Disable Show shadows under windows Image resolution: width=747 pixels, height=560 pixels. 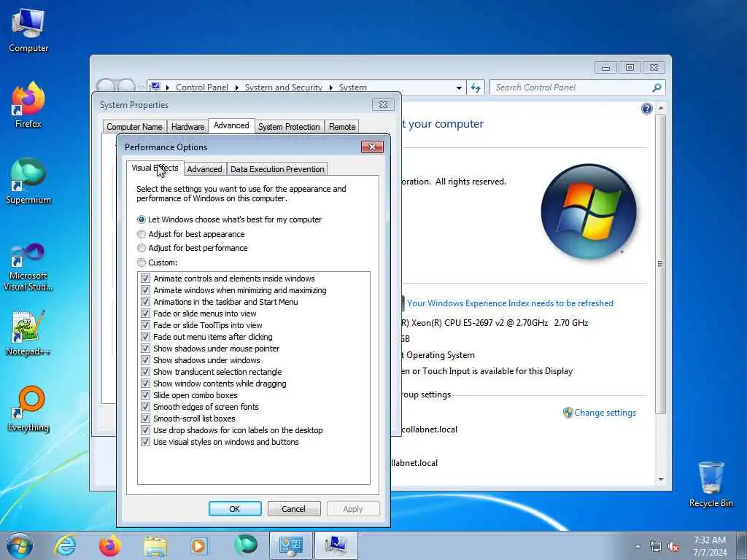[145, 360]
